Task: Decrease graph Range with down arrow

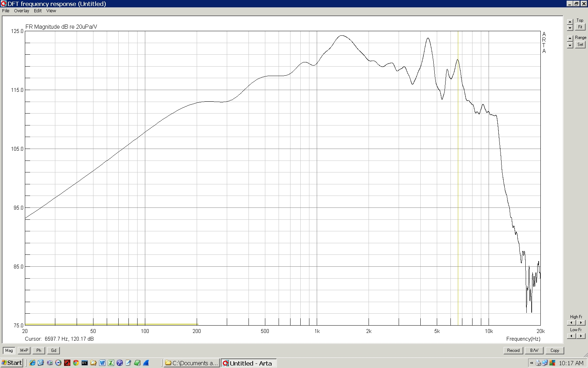Action: point(570,45)
